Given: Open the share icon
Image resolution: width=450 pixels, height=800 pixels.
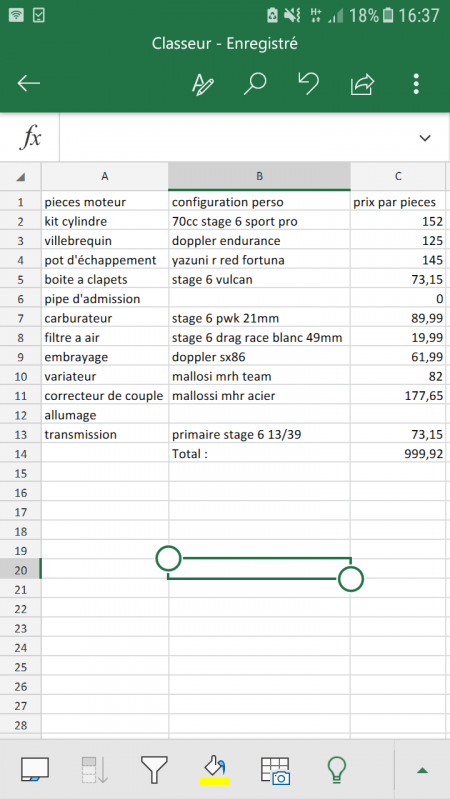Looking at the screenshot, I should coord(363,84).
